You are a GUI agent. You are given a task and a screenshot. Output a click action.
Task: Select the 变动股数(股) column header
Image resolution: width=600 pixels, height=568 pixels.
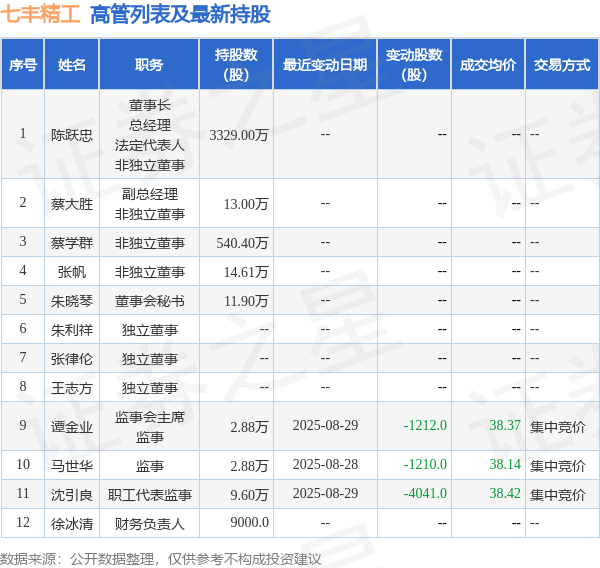coord(414,65)
